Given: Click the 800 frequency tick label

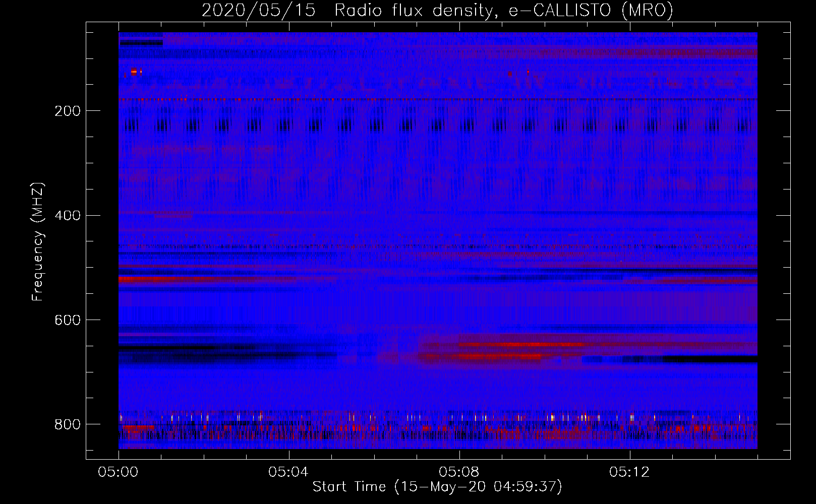Looking at the screenshot, I should 68,425.
